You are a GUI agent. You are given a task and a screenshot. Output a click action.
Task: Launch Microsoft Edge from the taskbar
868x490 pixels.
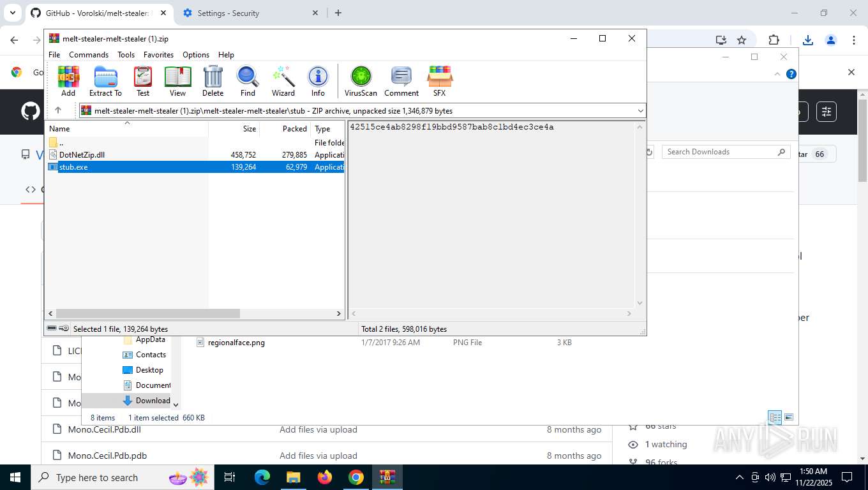point(262,477)
